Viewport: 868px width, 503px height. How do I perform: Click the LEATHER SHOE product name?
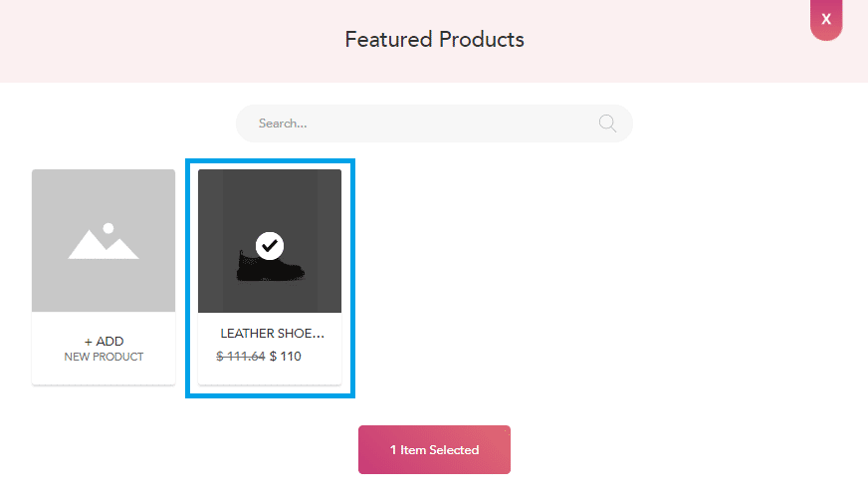point(272,334)
